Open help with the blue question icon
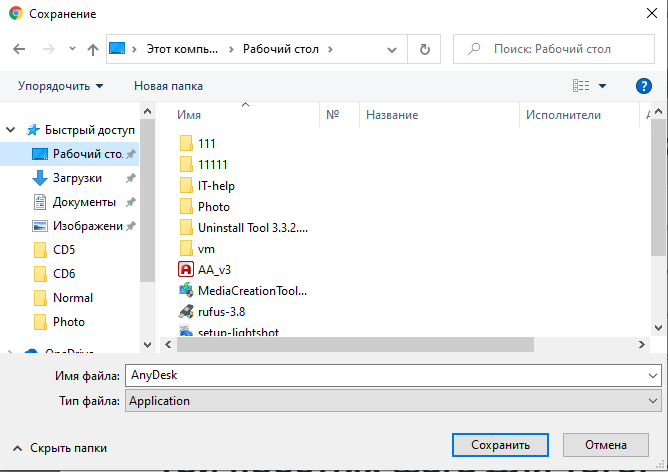 tap(644, 86)
